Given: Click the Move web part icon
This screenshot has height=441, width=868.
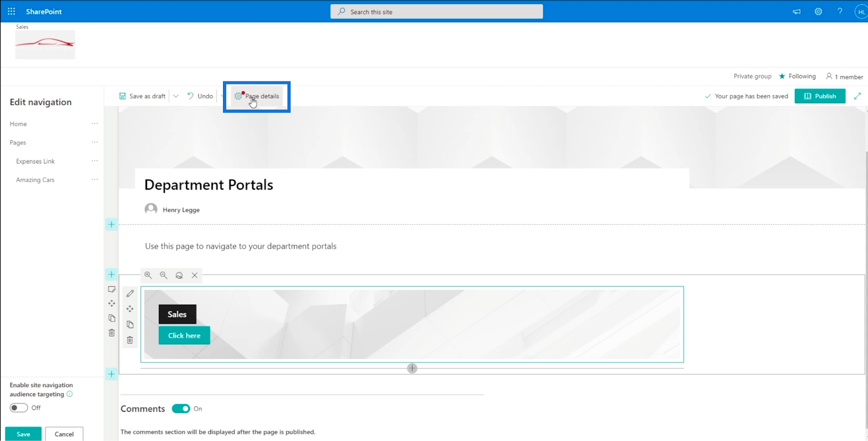Looking at the screenshot, I should point(130,309).
